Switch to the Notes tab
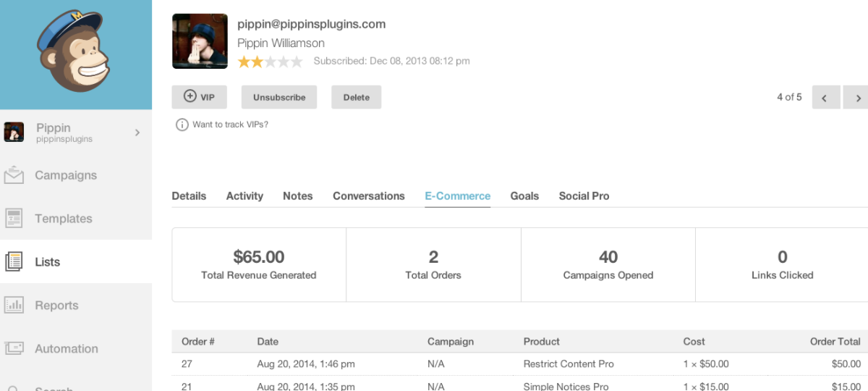Image resolution: width=868 pixels, height=391 pixels. point(297,196)
